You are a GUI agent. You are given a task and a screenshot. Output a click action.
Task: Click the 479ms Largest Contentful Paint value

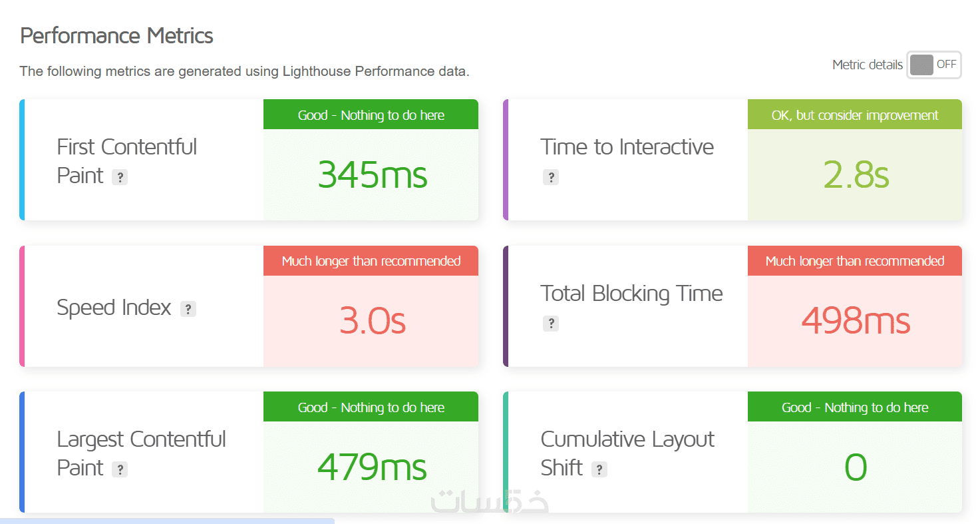372,467
